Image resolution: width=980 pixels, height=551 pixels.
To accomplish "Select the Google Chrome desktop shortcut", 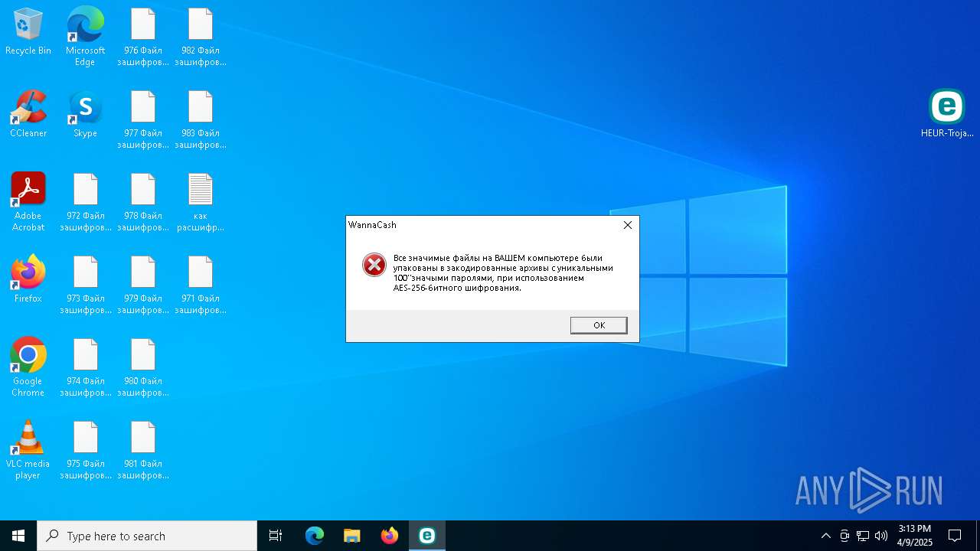I will pos(28,367).
